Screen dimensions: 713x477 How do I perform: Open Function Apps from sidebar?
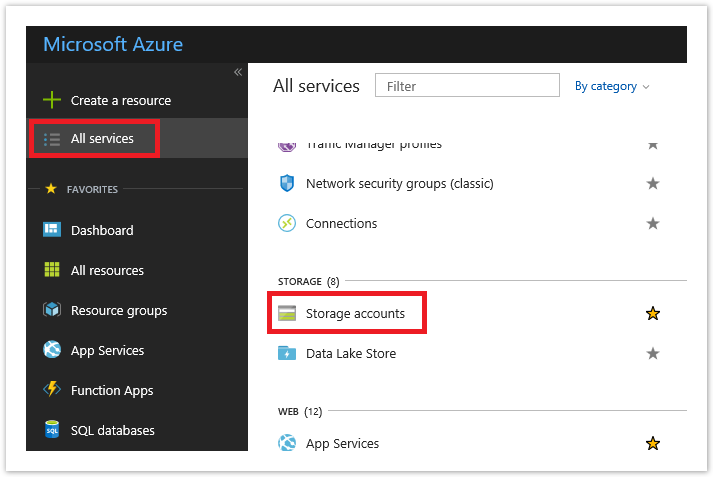pyautogui.click(x=112, y=391)
